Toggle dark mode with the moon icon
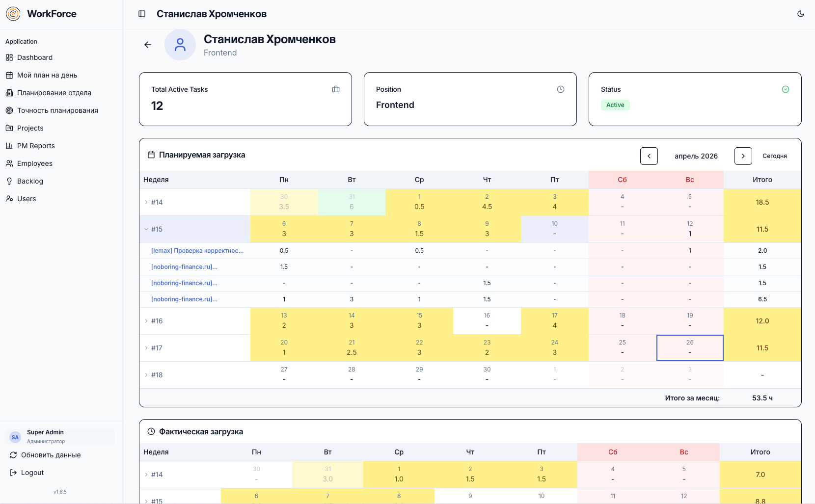This screenshot has width=815, height=504. (801, 14)
